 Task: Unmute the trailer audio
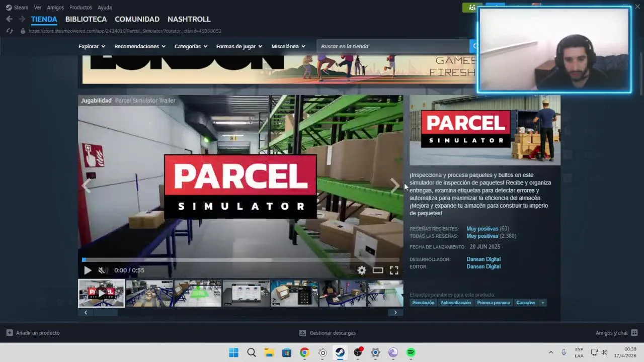[x=102, y=270]
